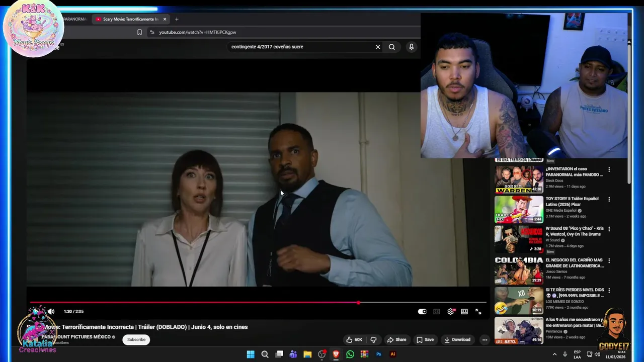Switch player to theater mode
Image resolution: width=644 pixels, height=362 pixels.
(464, 312)
